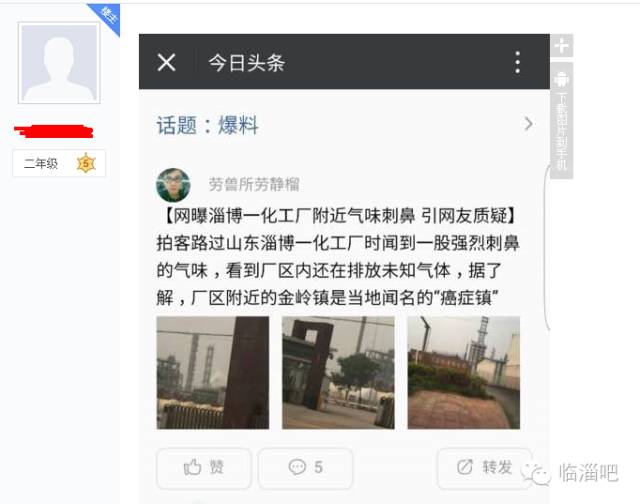The width and height of the screenshot is (640, 504).
Task: Expand the 话题：爆料 topic chevron arrow
Action: (528, 124)
